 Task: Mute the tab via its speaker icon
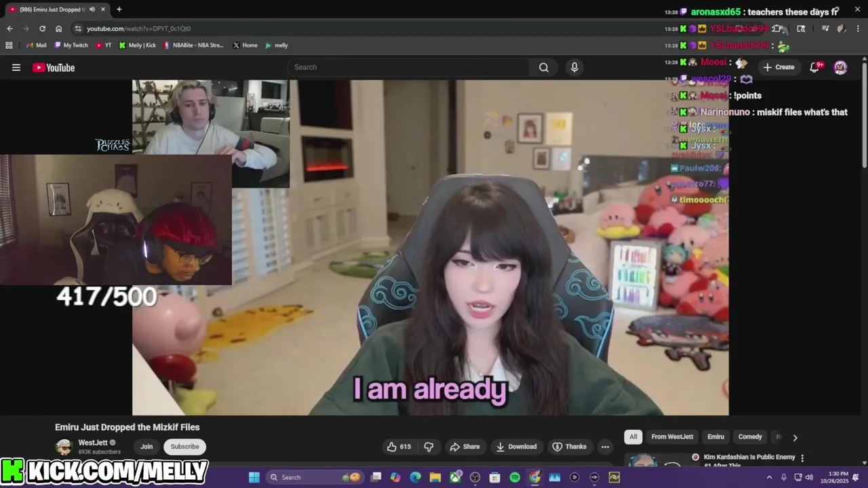click(92, 9)
